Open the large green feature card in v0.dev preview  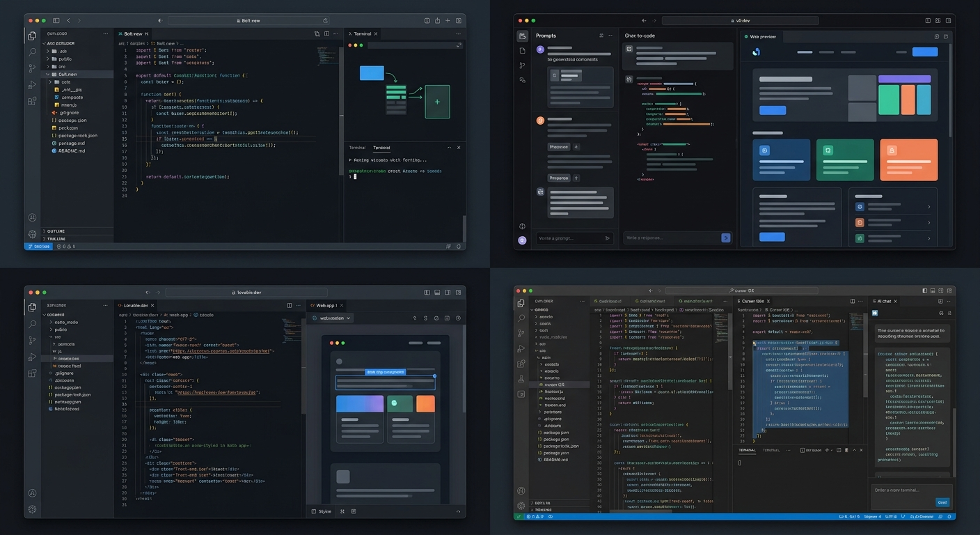coord(845,160)
